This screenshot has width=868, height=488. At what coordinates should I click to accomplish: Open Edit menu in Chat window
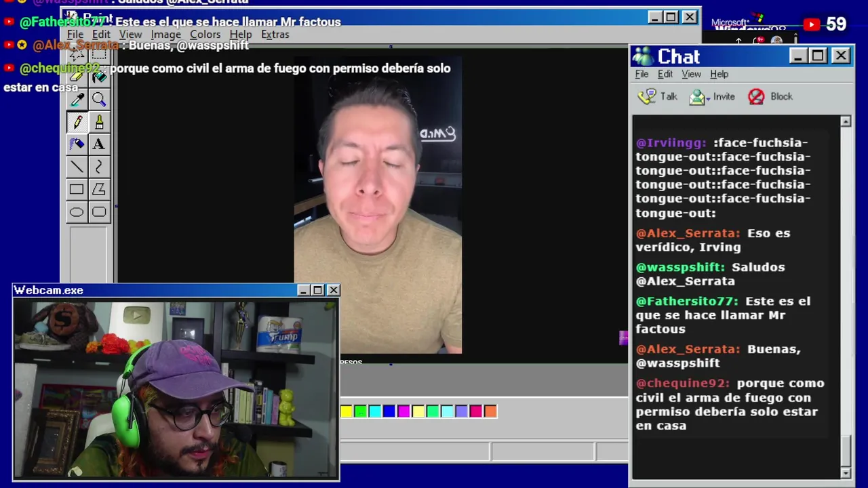(665, 74)
